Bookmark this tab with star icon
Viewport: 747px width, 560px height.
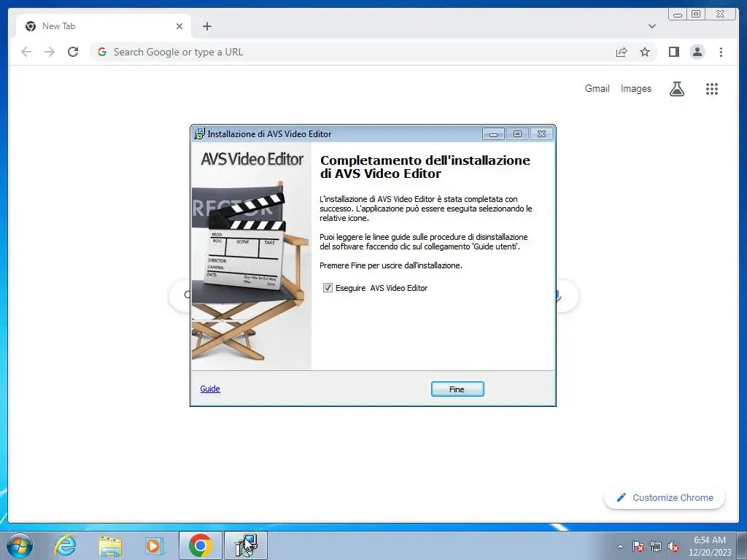click(645, 52)
